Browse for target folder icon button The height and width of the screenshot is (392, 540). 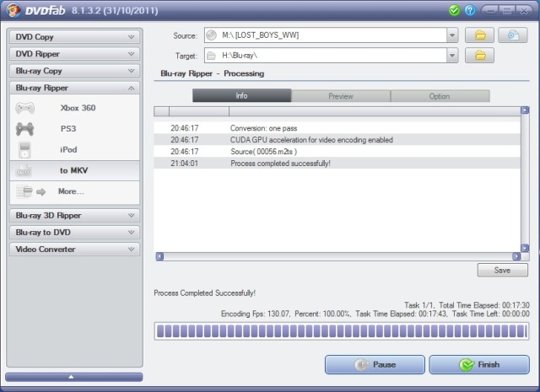(x=480, y=56)
